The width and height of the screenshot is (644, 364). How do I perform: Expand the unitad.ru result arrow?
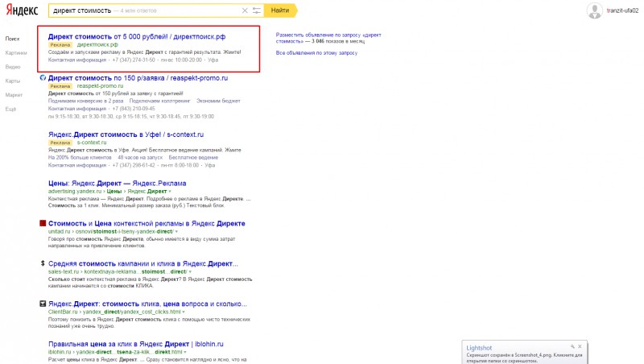pyautogui.click(x=176, y=232)
